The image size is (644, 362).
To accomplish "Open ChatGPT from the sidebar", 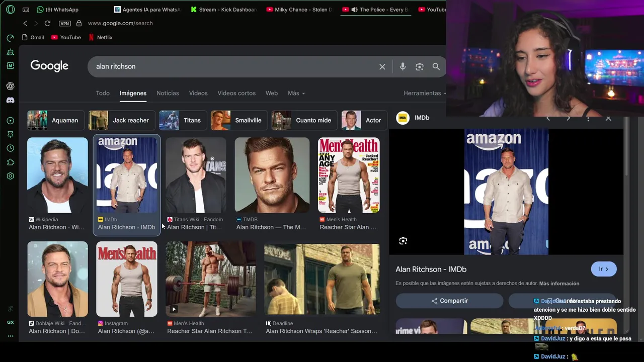I will (10, 86).
